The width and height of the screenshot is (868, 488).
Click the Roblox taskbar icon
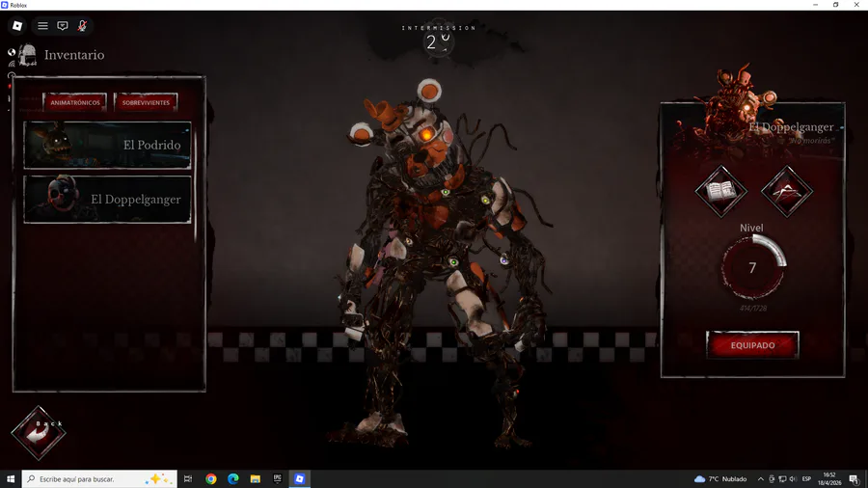pos(300,478)
